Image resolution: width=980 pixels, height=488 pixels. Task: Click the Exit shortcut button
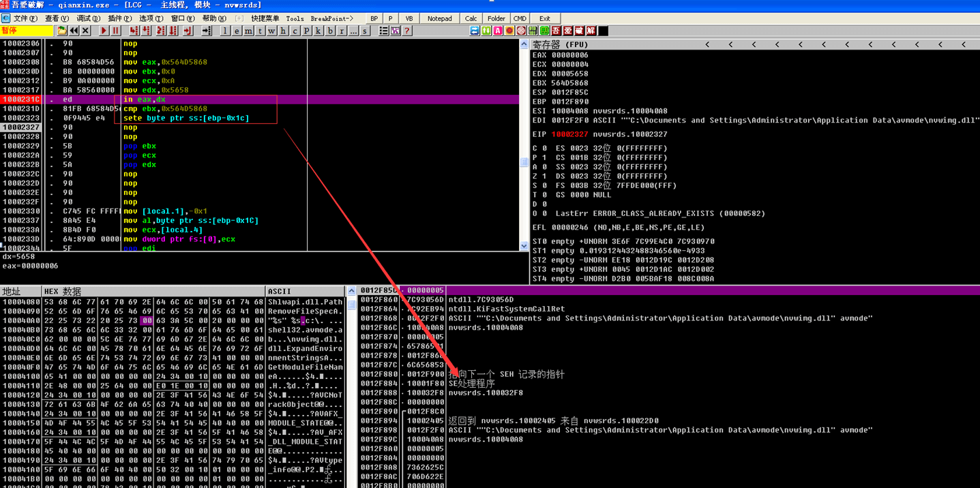[x=544, y=18]
